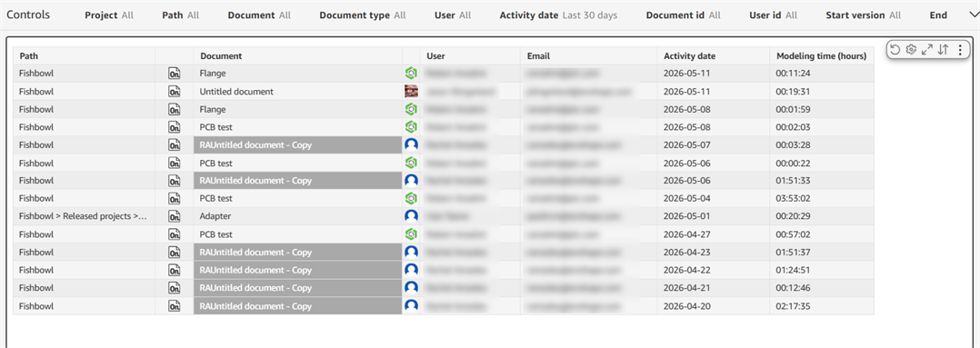Click the green user avatar in the 00:01:59 row
980x348 pixels.
tap(411, 109)
